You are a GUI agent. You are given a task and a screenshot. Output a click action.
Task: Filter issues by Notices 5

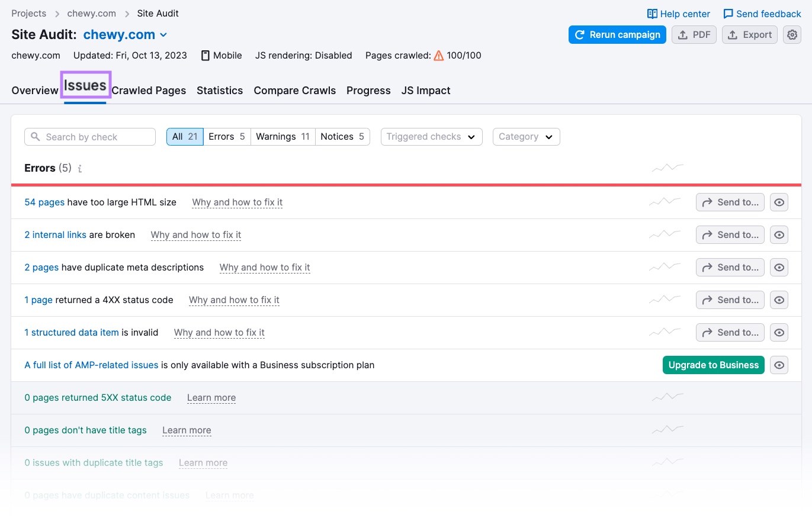(x=342, y=137)
